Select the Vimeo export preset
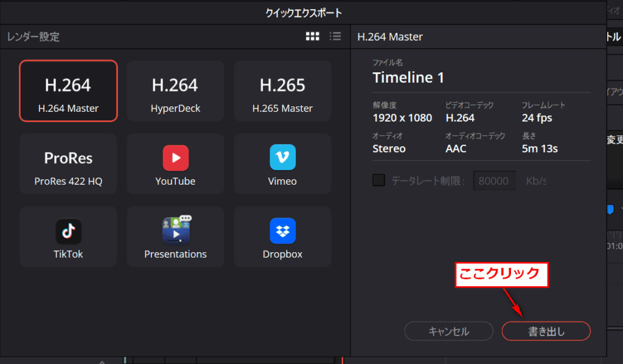The width and height of the screenshot is (623, 364). tap(282, 163)
